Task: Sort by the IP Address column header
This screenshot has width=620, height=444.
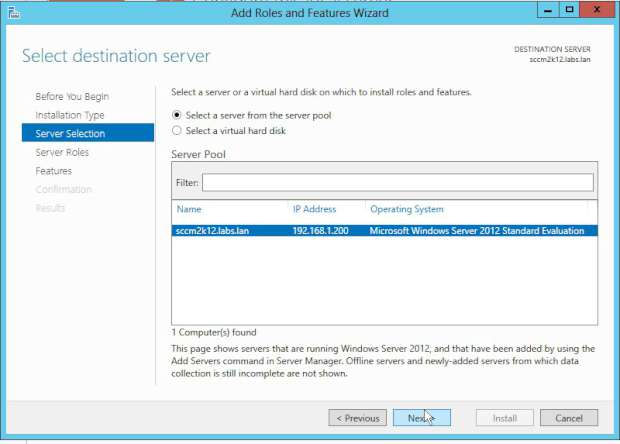Action: pos(314,209)
